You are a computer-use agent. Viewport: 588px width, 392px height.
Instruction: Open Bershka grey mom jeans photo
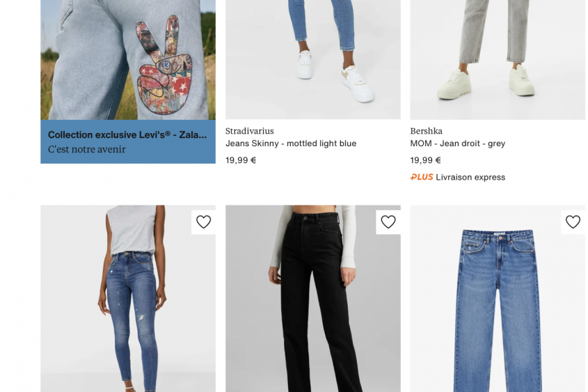click(498, 60)
